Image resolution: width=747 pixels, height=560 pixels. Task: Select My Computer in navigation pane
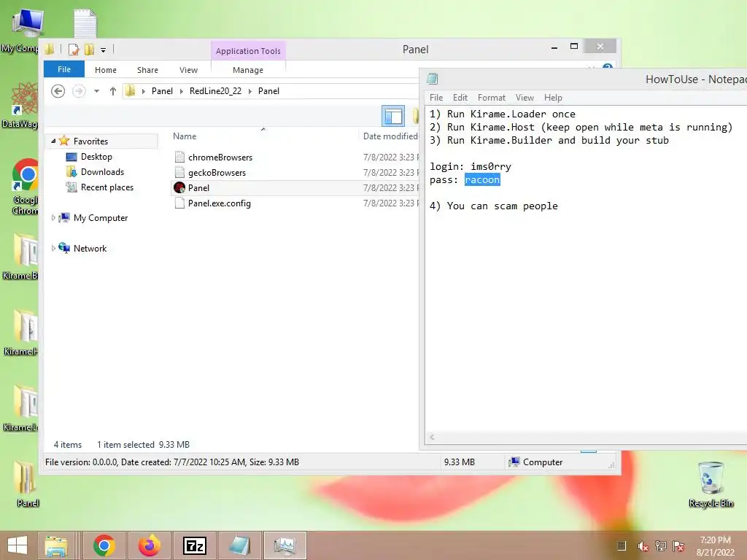click(x=101, y=217)
